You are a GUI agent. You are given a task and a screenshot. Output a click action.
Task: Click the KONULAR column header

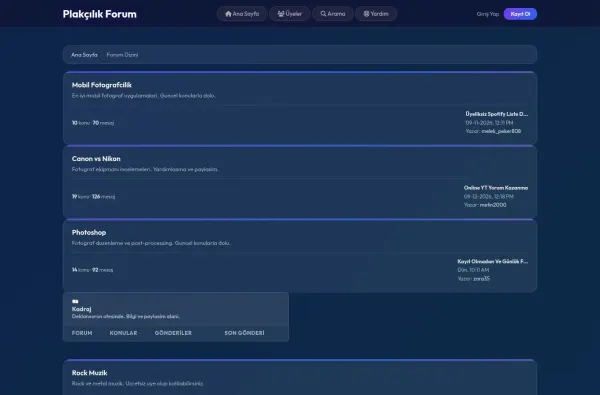(123, 333)
